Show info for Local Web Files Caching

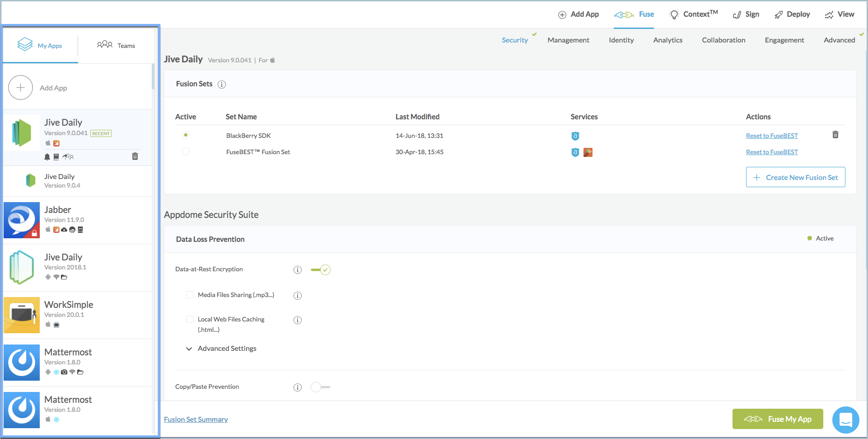pos(298,320)
